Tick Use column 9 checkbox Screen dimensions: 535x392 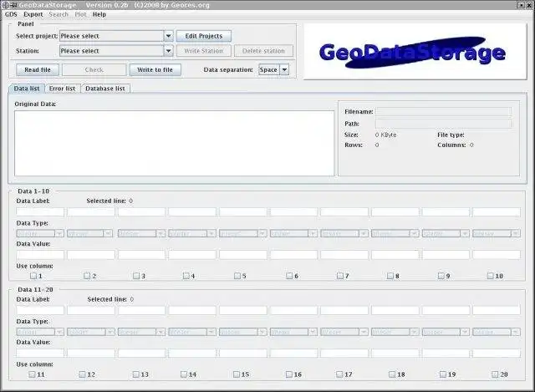[x=441, y=276]
